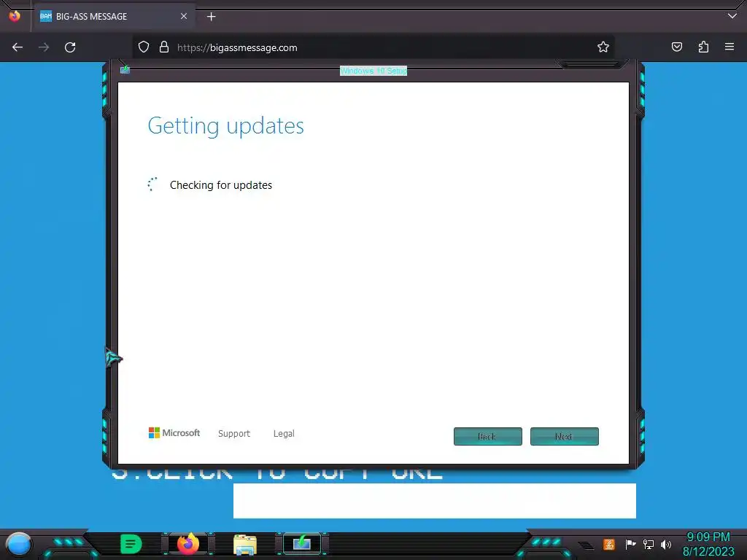Click the Firefox forward arrow

pyautogui.click(x=44, y=47)
